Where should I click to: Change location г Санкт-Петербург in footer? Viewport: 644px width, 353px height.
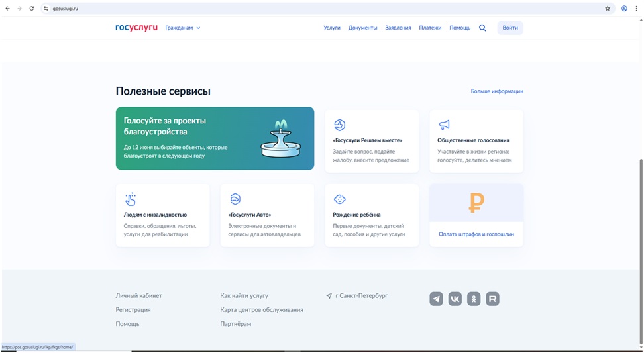[358, 296]
